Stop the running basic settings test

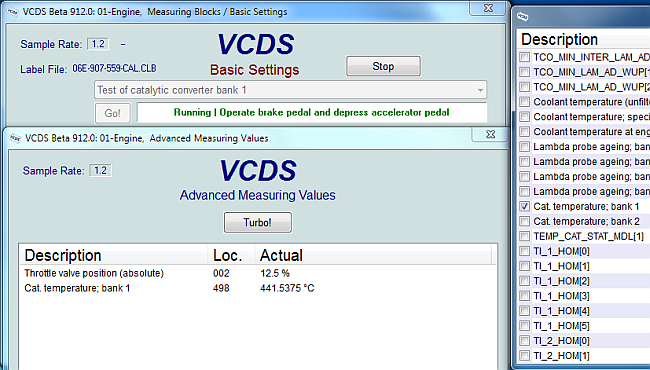click(x=383, y=66)
